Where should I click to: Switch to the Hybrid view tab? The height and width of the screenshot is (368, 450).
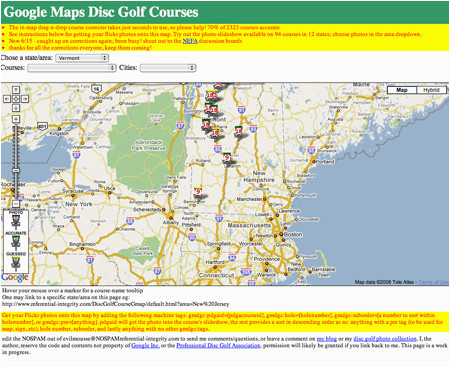tap(431, 90)
